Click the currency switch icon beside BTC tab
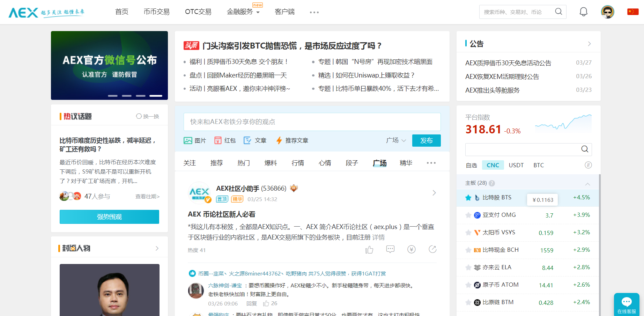This screenshot has width=644, height=316. pyautogui.click(x=588, y=165)
